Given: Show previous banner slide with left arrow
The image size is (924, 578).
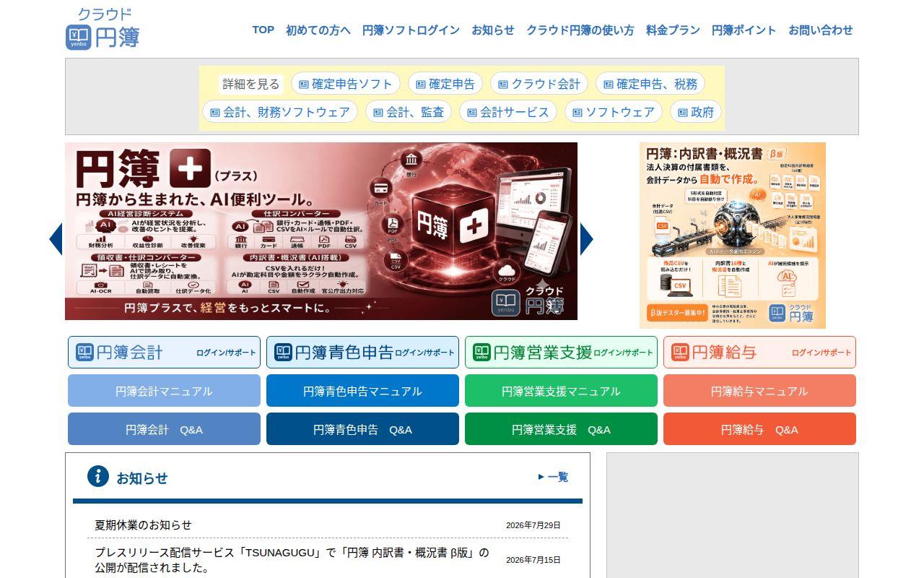Looking at the screenshot, I should coord(56,238).
